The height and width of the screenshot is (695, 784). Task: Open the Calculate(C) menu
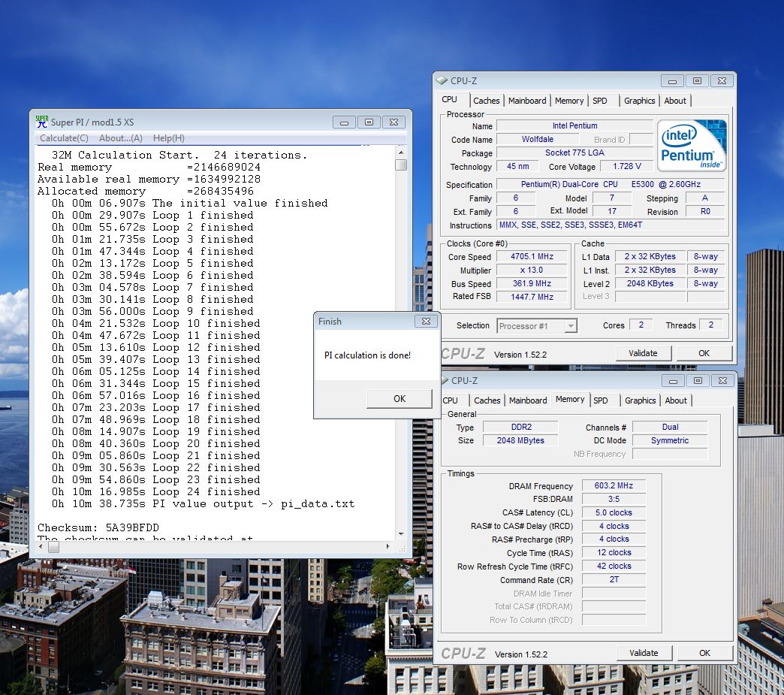coord(64,138)
